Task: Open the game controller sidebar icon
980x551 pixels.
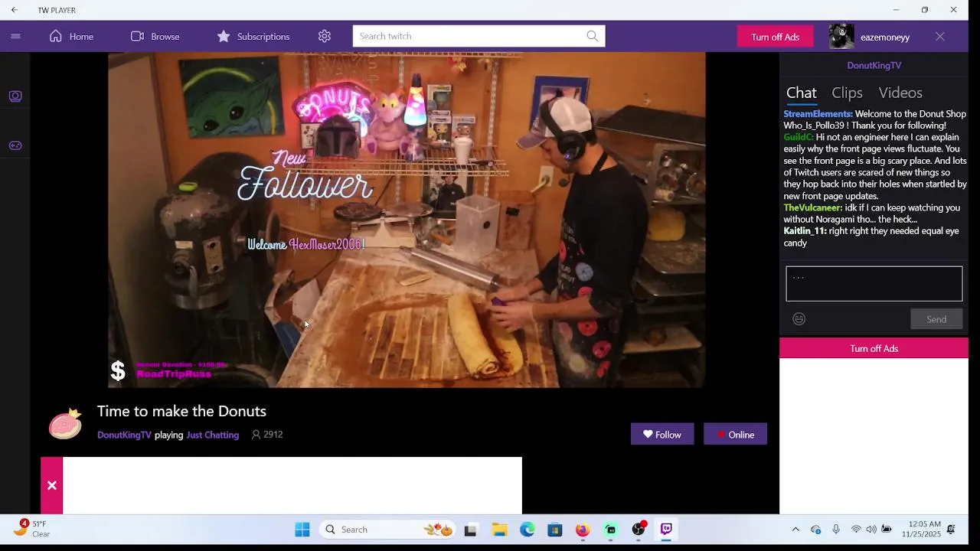Action: (x=15, y=145)
